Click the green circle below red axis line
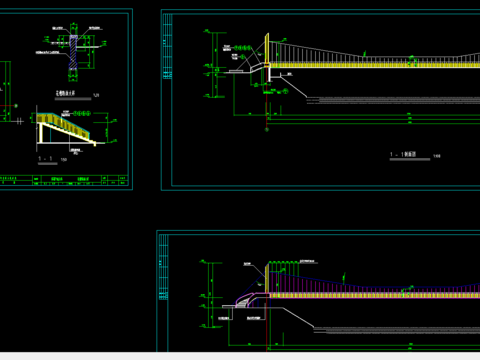480x360 pixels. point(267,129)
